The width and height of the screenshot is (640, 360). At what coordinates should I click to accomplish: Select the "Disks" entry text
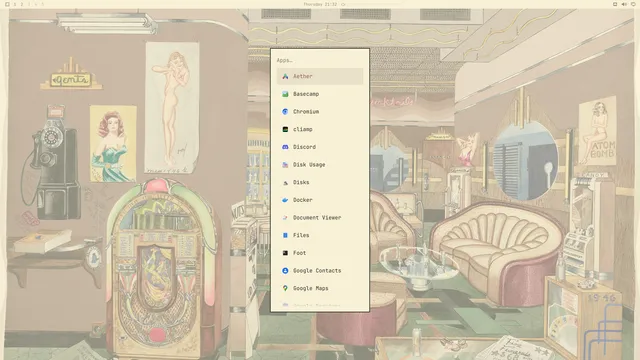pyautogui.click(x=301, y=182)
